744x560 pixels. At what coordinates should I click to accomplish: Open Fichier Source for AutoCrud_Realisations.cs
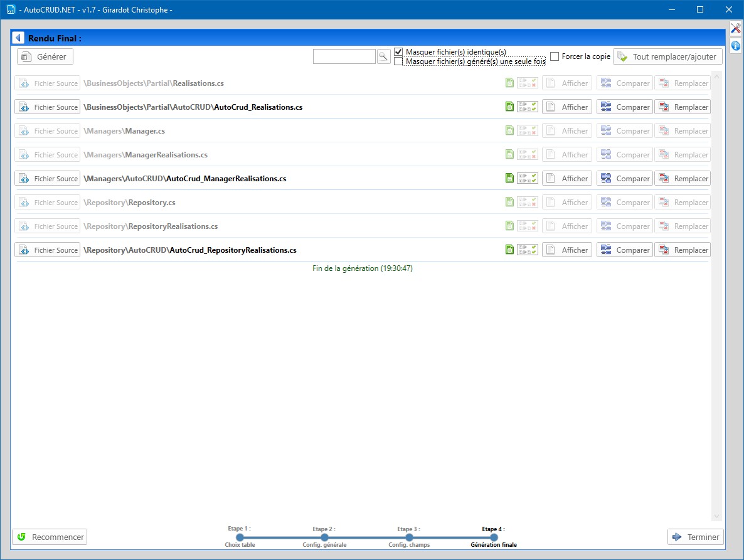(x=48, y=107)
